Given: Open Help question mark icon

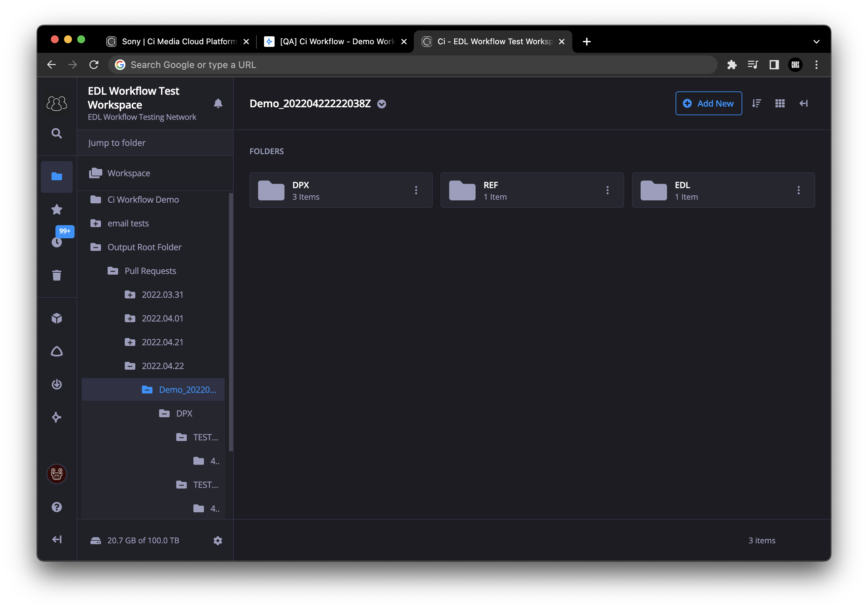Looking at the screenshot, I should tap(57, 507).
